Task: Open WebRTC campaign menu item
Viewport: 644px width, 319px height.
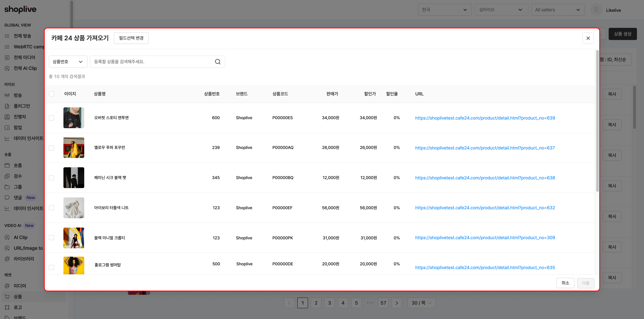Action: point(29,47)
